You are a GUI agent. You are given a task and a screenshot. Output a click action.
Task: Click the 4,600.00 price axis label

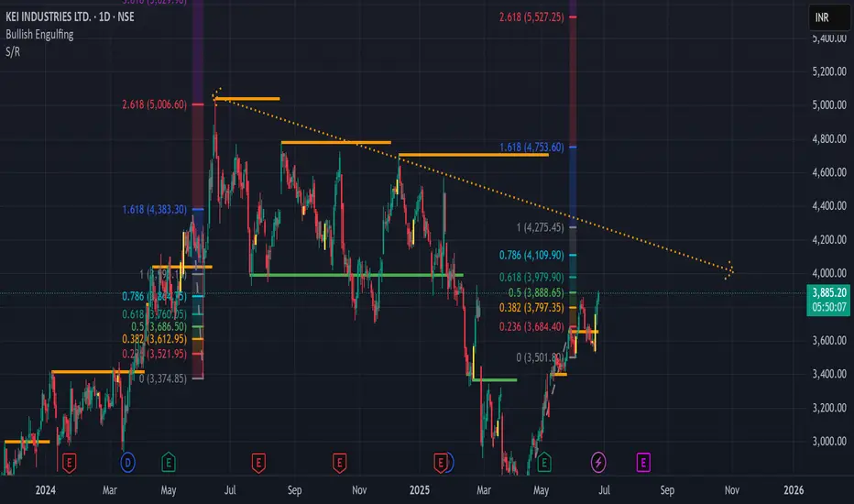[829, 172]
